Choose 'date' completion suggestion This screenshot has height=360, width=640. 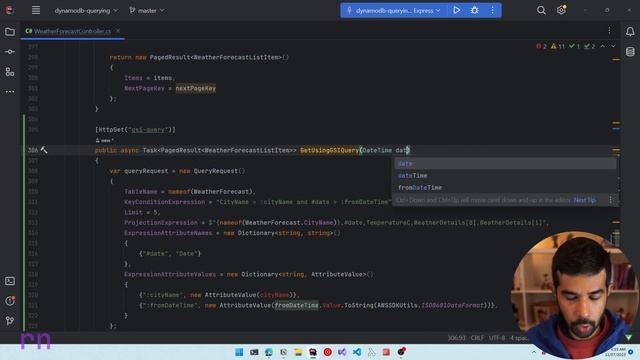(x=505, y=164)
